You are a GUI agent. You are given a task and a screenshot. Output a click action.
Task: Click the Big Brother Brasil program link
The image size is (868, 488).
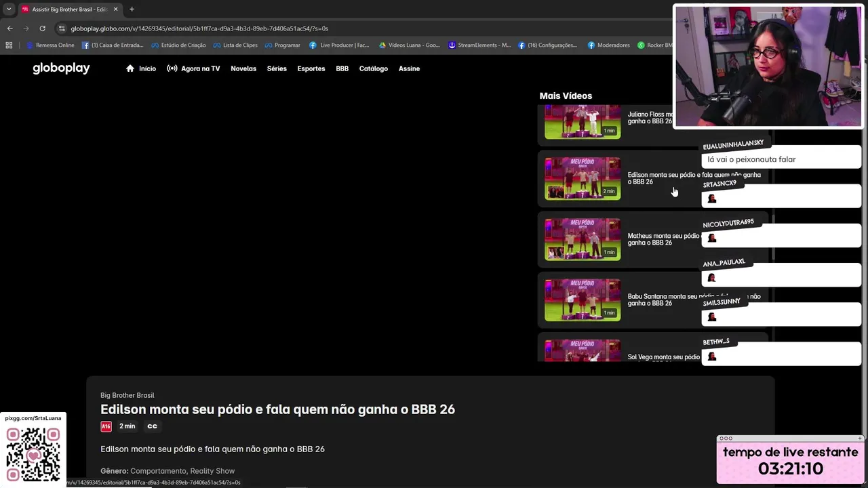click(127, 395)
